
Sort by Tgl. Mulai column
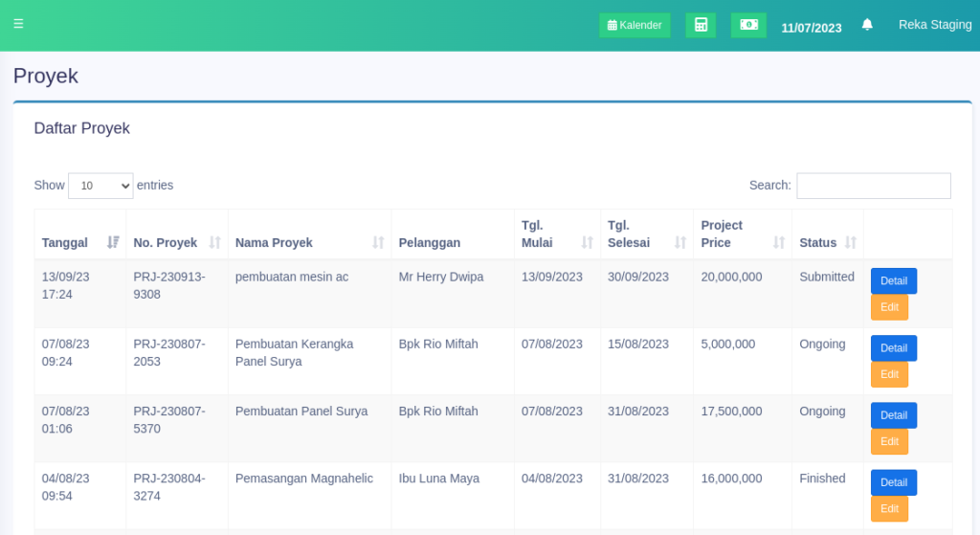coord(557,234)
